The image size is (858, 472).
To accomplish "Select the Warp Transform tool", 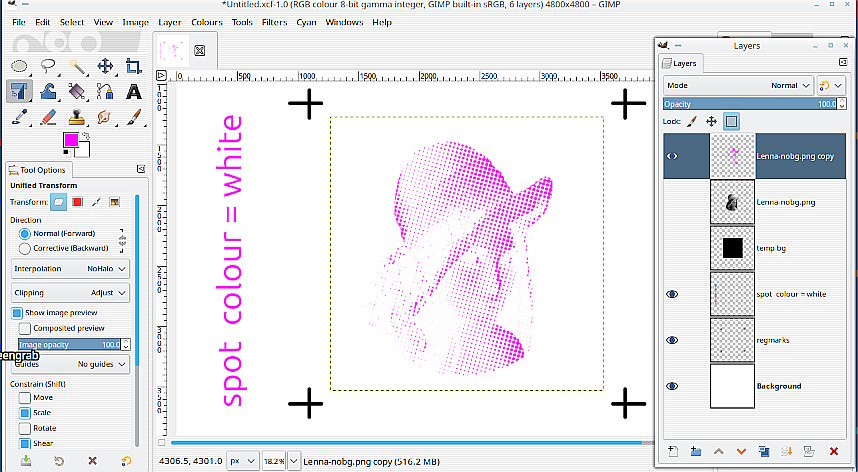I will coord(49,91).
